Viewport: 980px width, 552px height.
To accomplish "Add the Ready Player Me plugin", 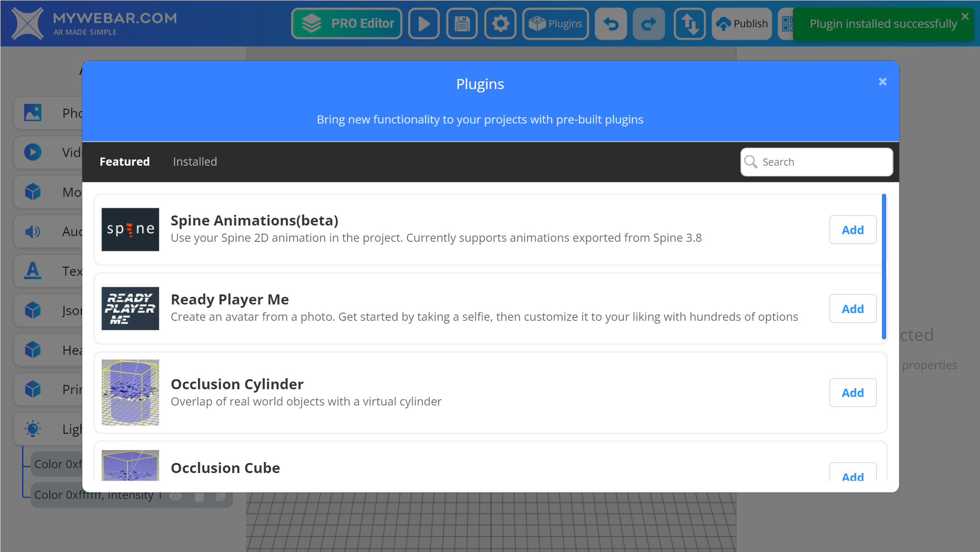I will click(x=853, y=309).
